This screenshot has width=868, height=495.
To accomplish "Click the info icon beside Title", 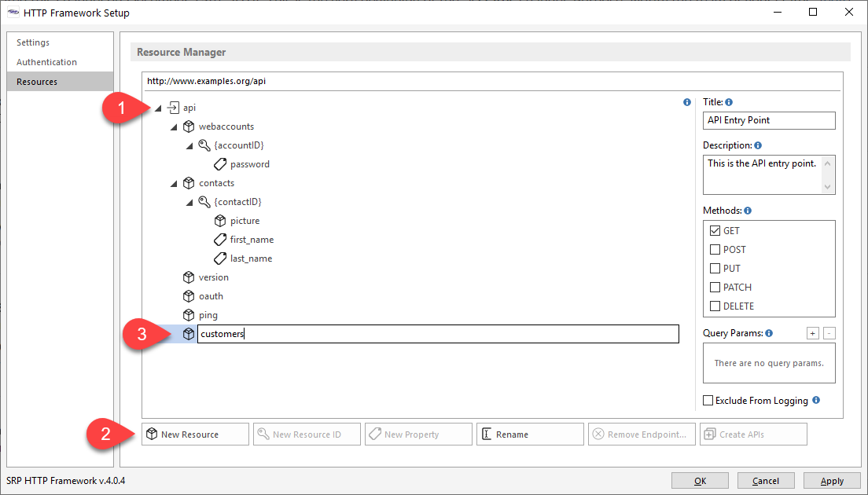I will pyautogui.click(x=729, y=102).
